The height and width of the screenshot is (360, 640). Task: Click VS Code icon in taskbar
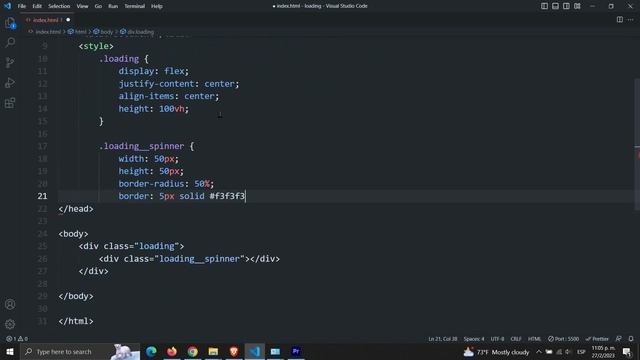pos(255,351)
